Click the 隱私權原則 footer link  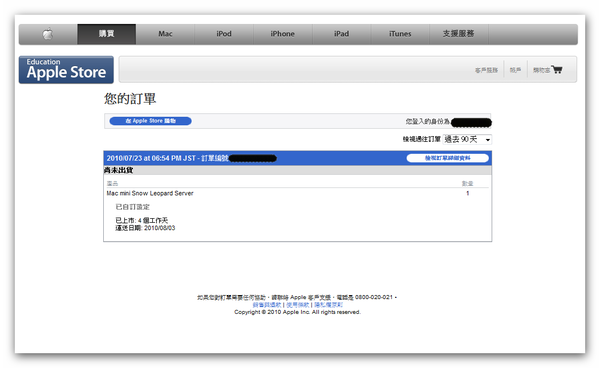tap(328, 305)
